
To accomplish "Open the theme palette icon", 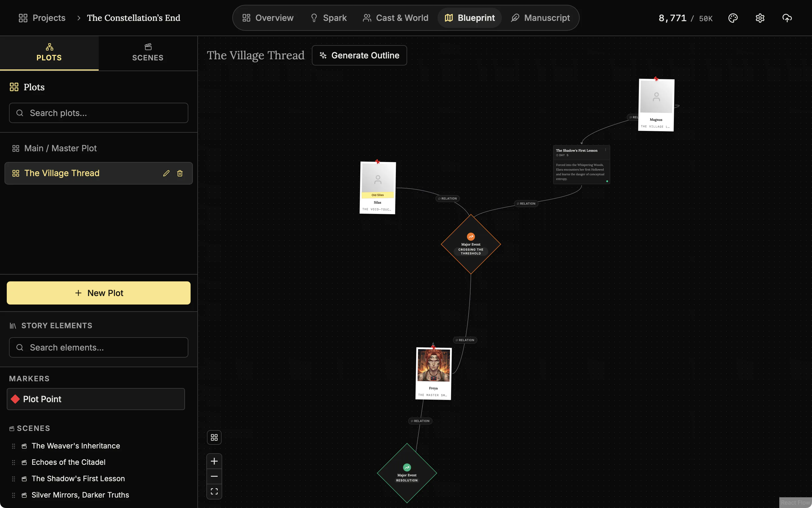I will point(733,18).
